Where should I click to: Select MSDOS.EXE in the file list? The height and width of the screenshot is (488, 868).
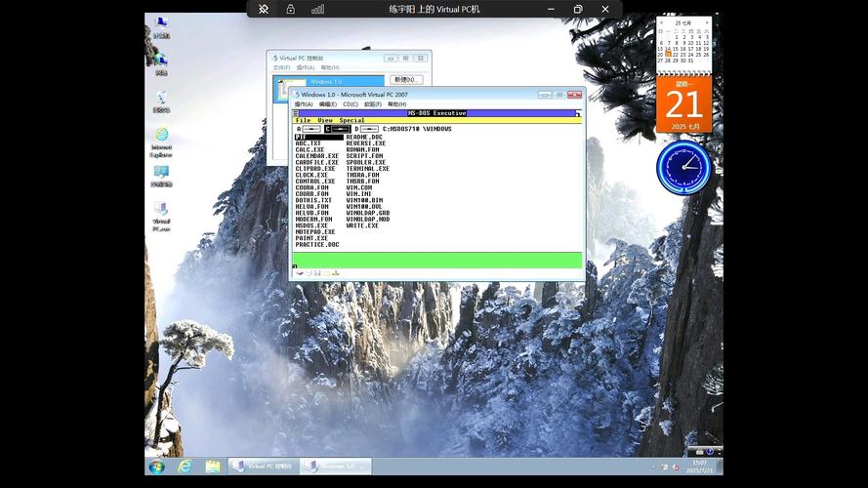click(311, 225)
